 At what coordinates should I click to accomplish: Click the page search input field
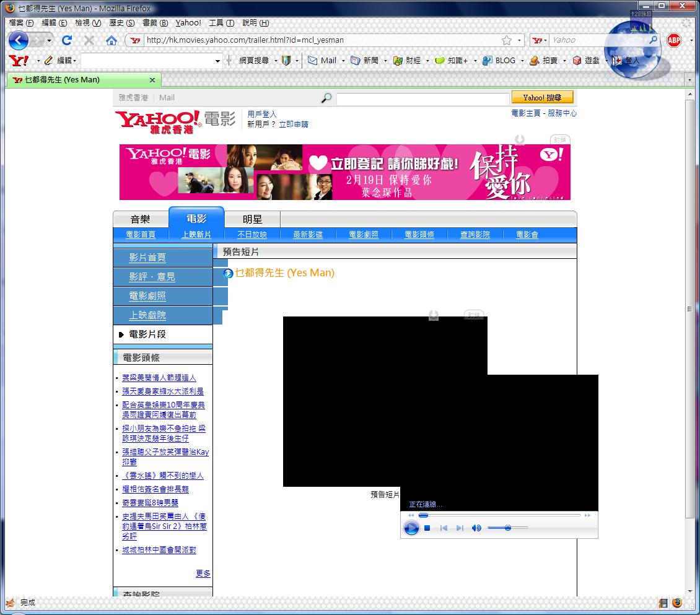(x=422, y=98)
